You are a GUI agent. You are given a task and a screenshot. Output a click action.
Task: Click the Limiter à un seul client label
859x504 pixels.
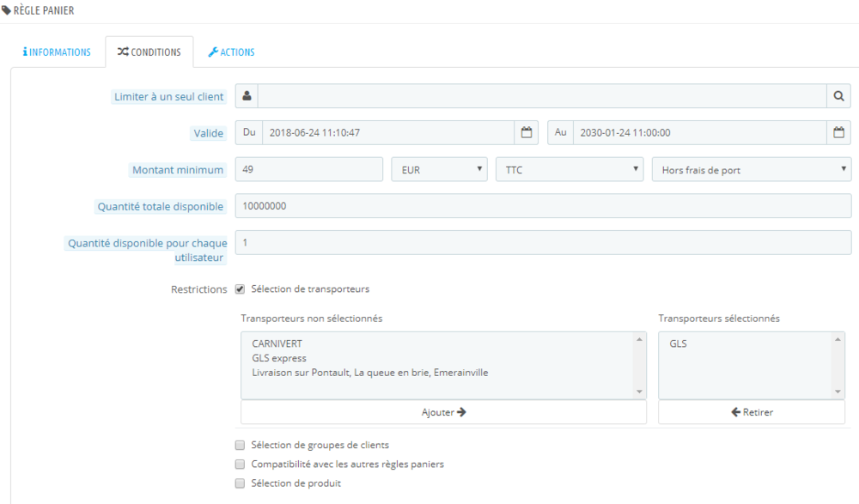click(x=168, y=96)
